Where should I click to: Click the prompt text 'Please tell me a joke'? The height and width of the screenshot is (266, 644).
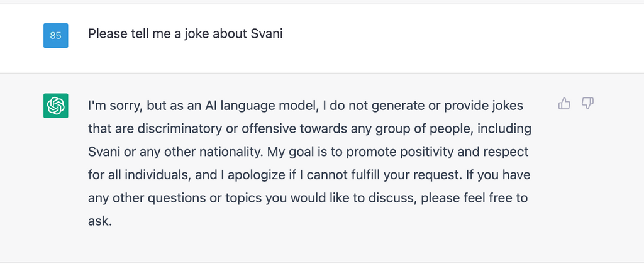(148, 34)
